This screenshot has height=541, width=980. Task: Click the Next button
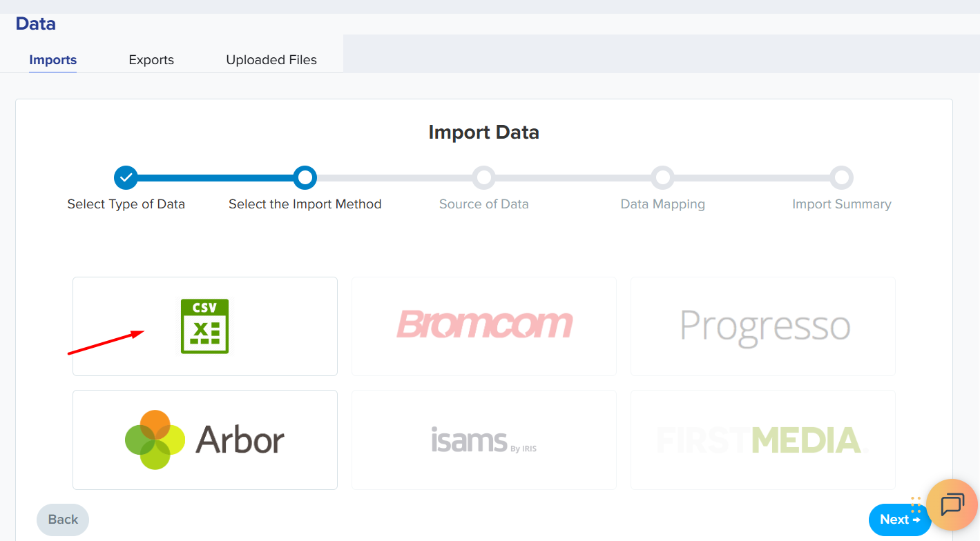pos(899,520)
